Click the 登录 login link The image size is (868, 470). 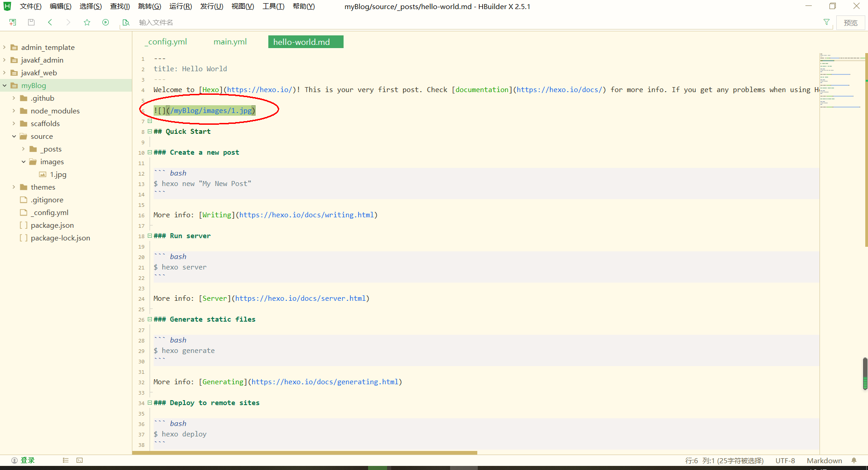[x=28, y=460]
